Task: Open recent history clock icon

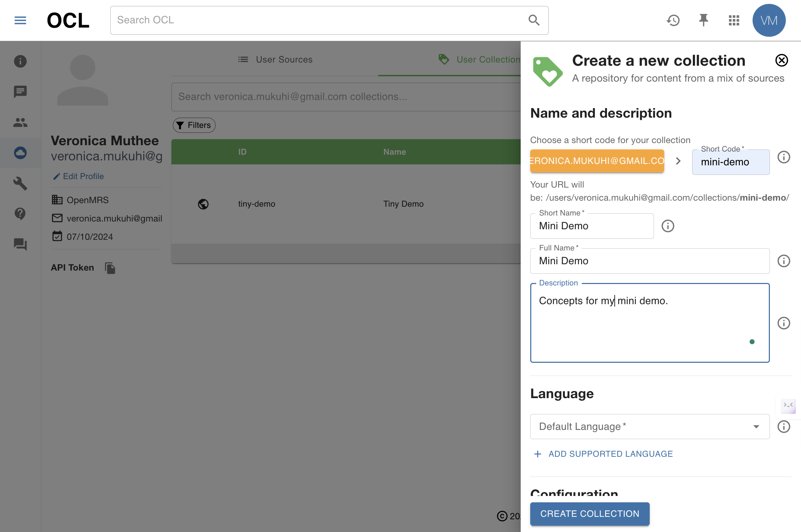Action: pyautogui.click(x=673, y=20)
